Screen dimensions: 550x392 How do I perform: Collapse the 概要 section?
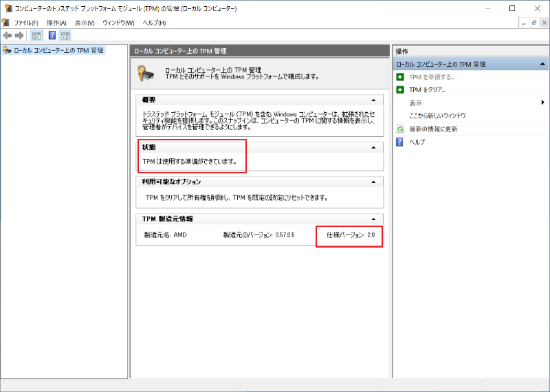coord(373,100)
